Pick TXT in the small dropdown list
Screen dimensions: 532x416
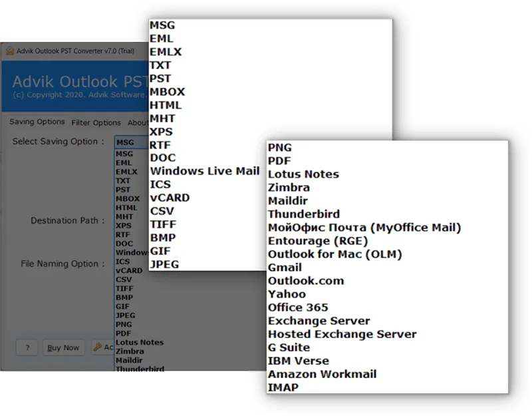(123, 180)
